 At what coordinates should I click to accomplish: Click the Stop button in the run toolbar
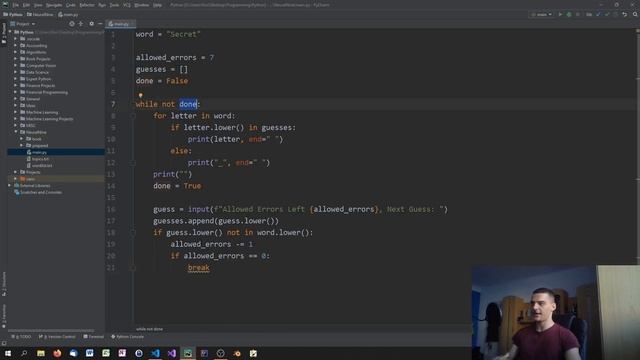point(578,14)
